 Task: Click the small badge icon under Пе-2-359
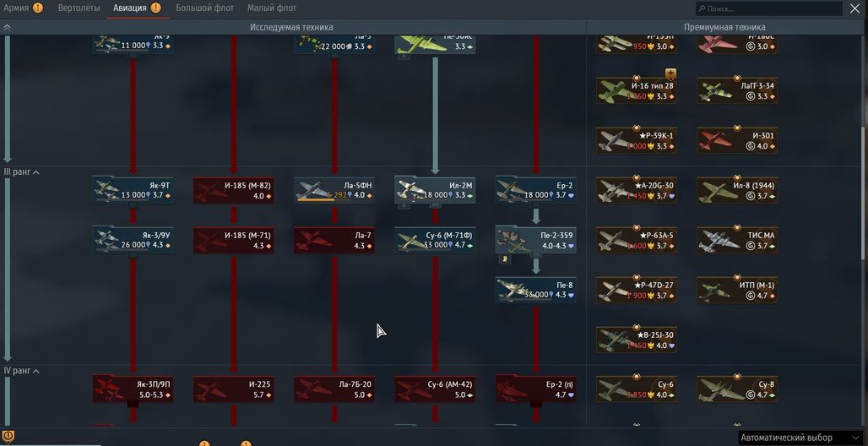pyautogui.click(x=505, y=258)
